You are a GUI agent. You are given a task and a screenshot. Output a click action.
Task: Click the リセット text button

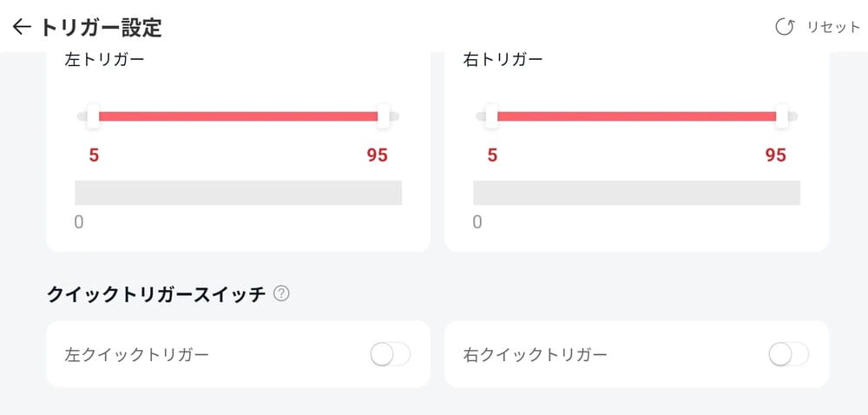pos(833,27)
